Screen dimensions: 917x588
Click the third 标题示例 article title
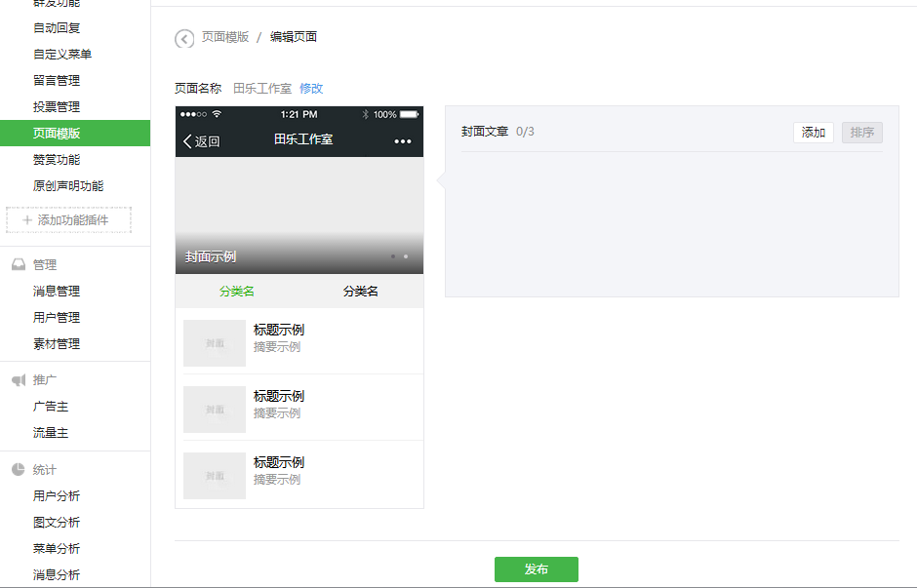pos(279,462)
